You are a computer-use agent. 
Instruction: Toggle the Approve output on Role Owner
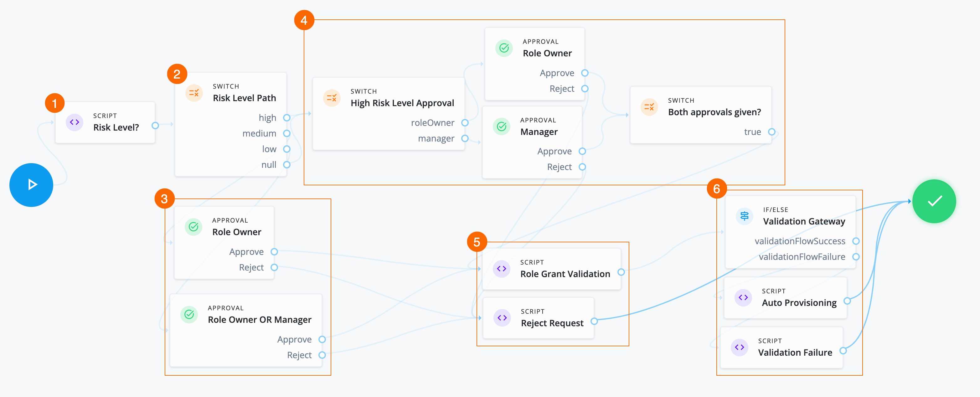(x=585, y=73)
